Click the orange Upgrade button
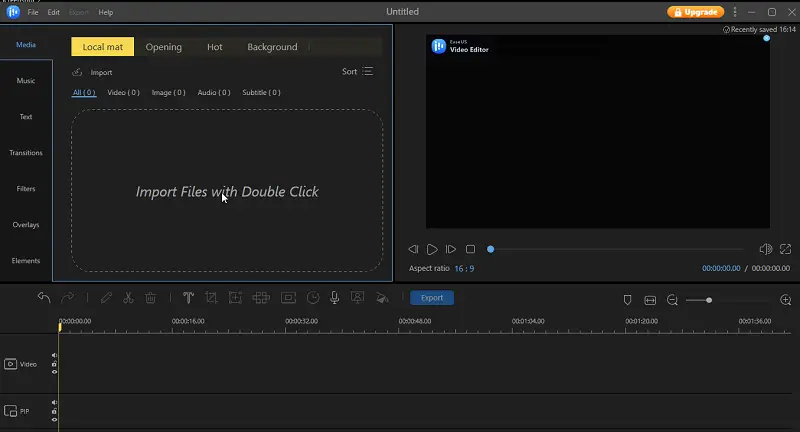800x432 pixels. (695, 12)
